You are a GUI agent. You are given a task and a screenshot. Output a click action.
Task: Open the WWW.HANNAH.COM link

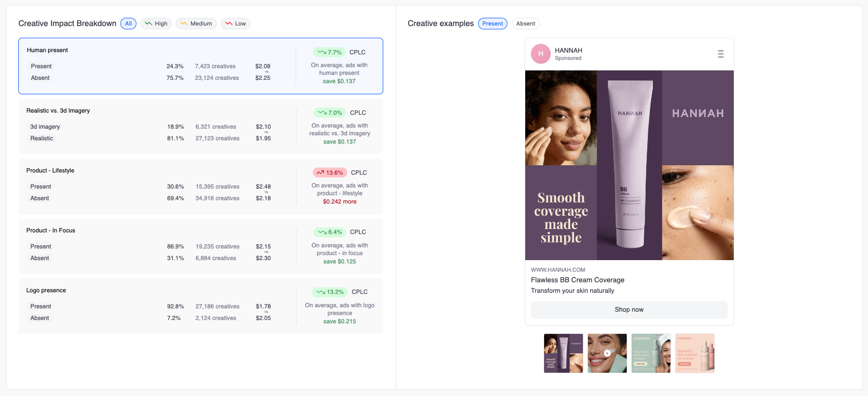coord(558,270)
